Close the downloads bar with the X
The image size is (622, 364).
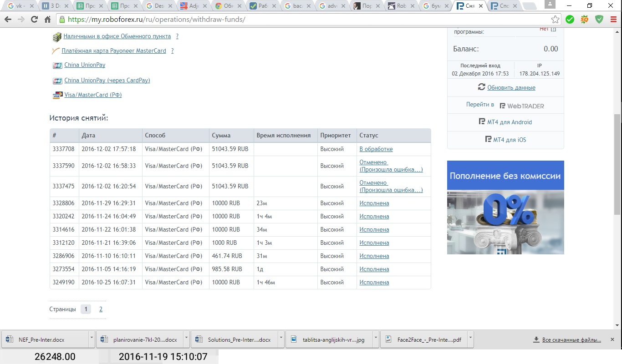pos(613,339)
